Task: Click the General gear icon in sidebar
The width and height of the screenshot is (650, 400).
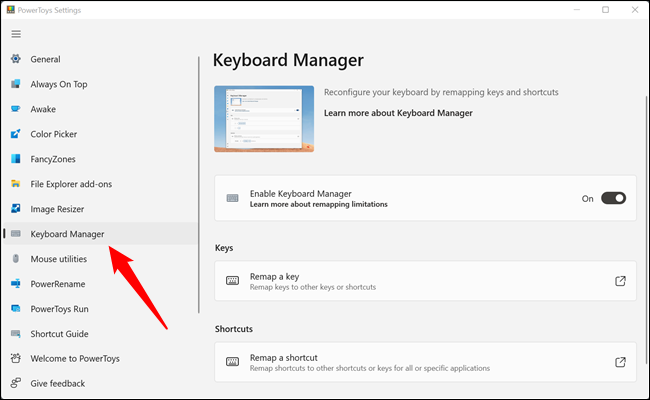Action: pos(16,59)
